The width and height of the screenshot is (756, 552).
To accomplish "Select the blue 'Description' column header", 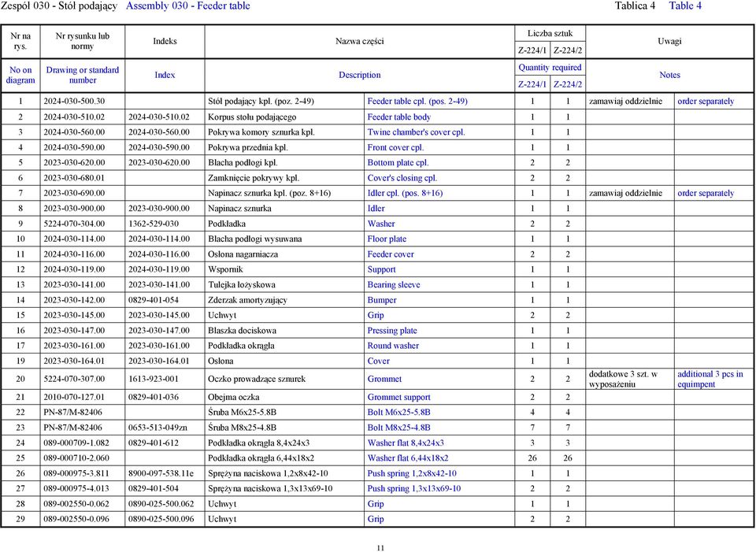I will coord(360,76).
